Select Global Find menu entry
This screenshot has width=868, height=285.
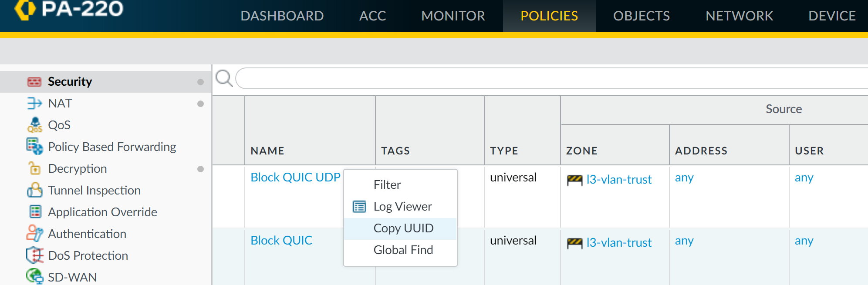403,250
